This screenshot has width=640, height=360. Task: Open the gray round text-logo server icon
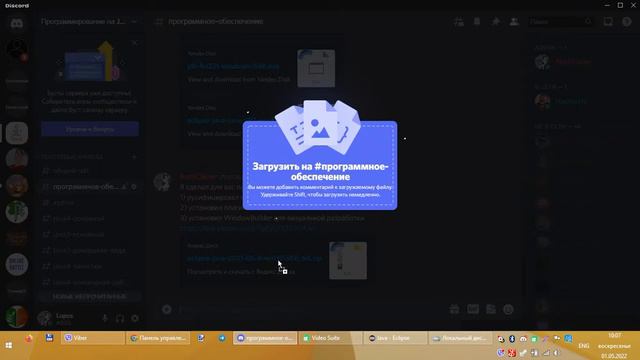(17, 264)
